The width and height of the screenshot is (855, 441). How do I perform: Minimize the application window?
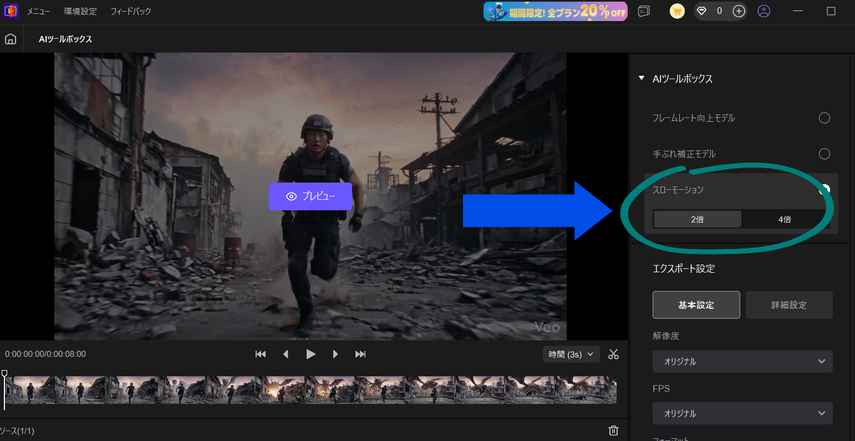tap(798, 11)
